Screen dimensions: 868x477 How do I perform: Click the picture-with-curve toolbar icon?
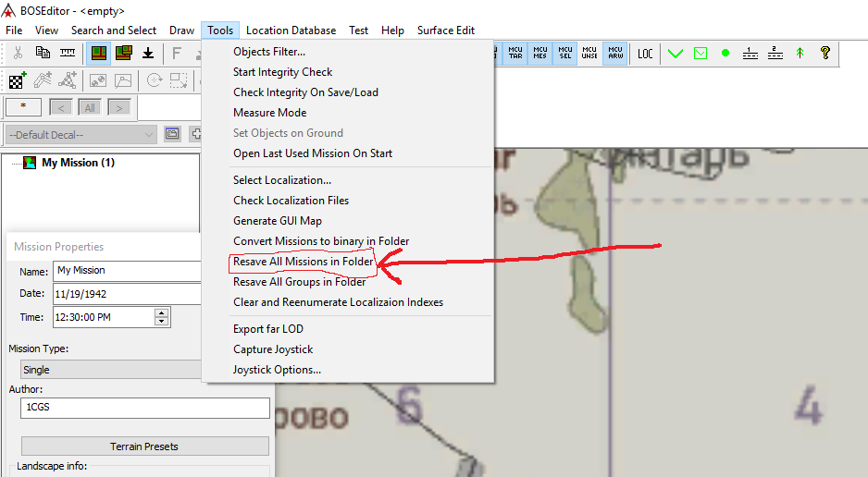tap(123, 80)
